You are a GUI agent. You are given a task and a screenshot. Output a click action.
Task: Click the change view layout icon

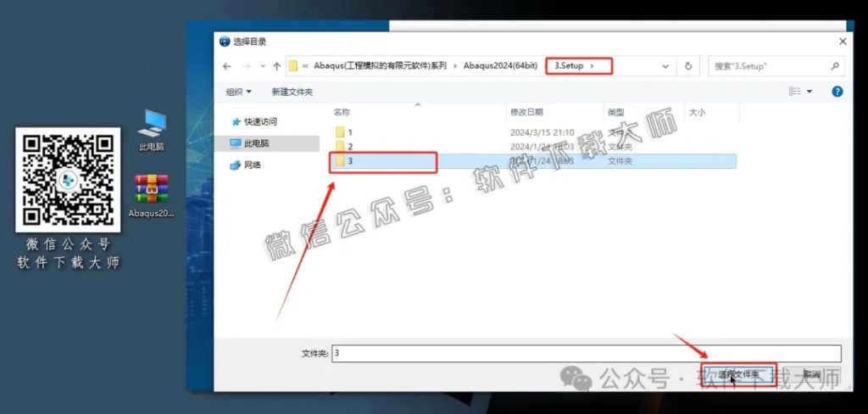pyautogui.click(x=795, y=91)
